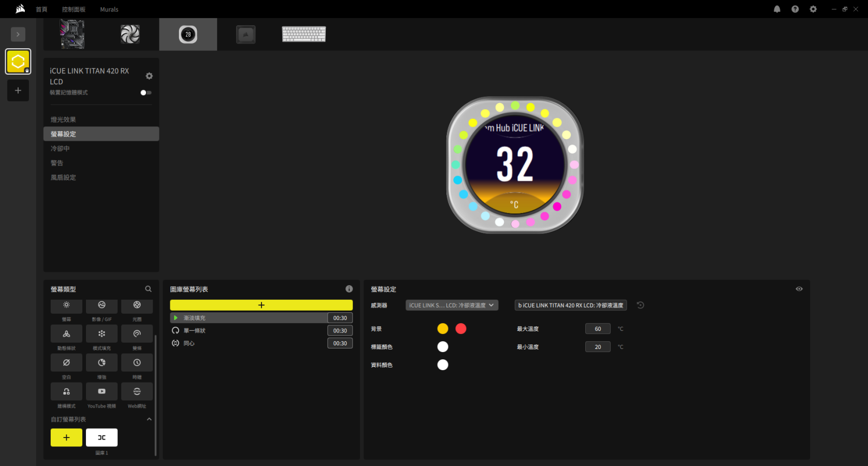The image size is (868, 466).
Task: Click the 最大溫度 value field
Action: point(598,329)
